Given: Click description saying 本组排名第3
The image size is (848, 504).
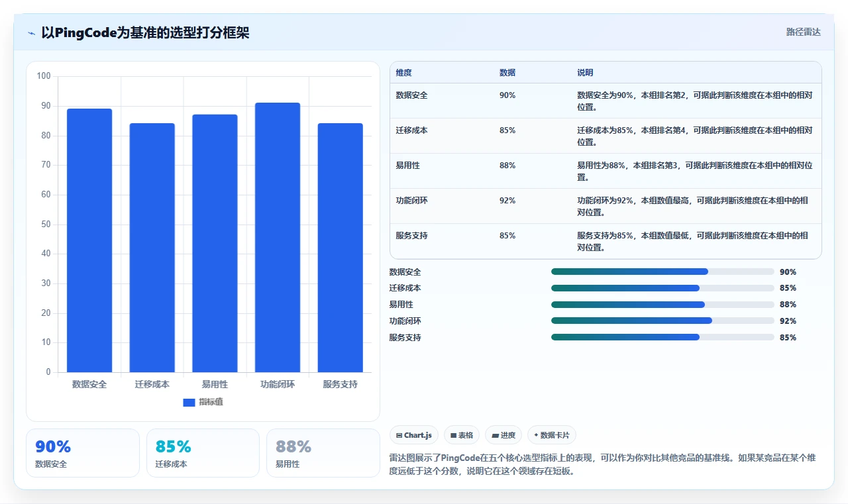Looking at the screenshot, I should pos(694,172).
